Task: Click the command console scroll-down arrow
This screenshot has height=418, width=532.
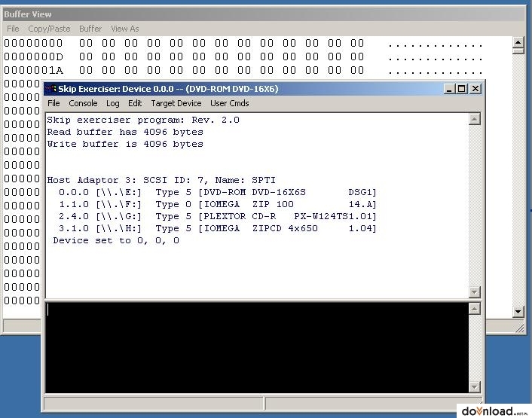Action: tap(474, 386)
